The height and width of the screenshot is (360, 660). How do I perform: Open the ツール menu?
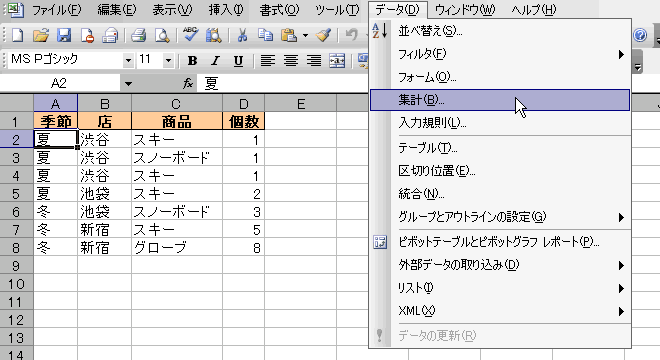337,9
